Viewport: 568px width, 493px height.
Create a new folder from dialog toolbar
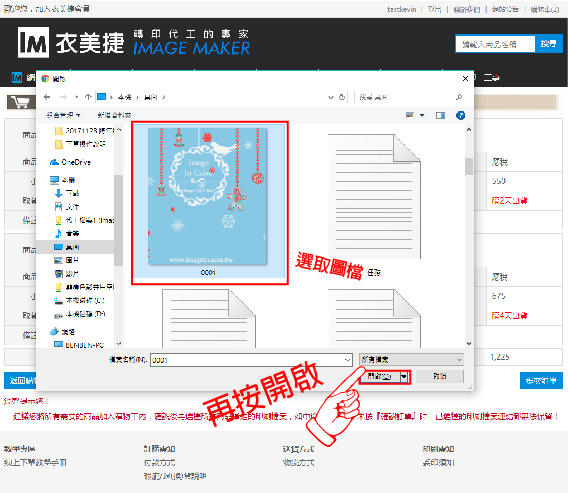tap(114, 115)
